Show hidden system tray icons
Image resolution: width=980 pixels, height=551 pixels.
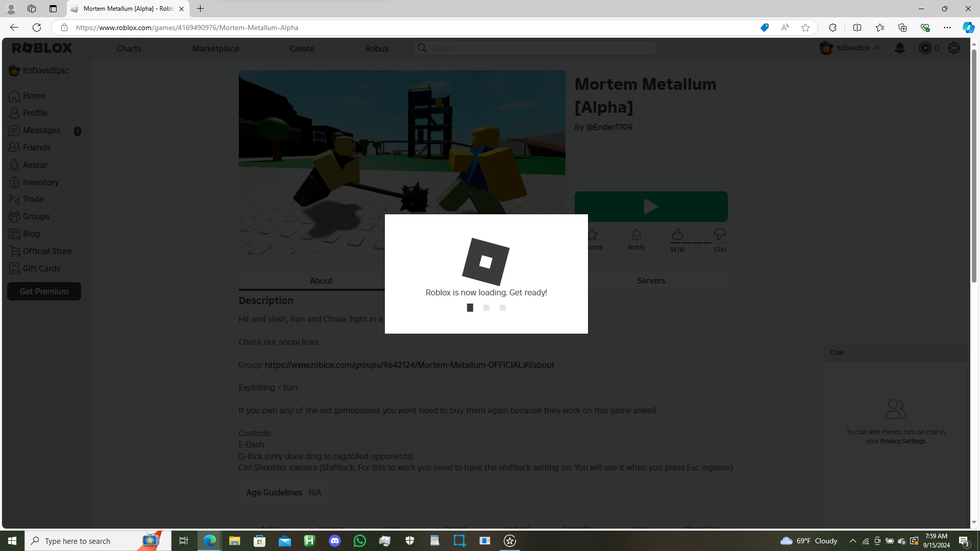click(853, 541)
